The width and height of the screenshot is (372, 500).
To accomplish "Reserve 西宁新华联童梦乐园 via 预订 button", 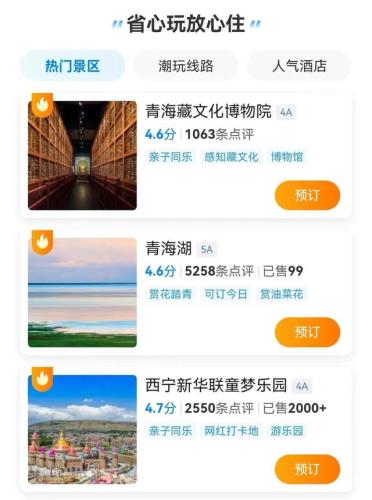I will pos(307,469).
